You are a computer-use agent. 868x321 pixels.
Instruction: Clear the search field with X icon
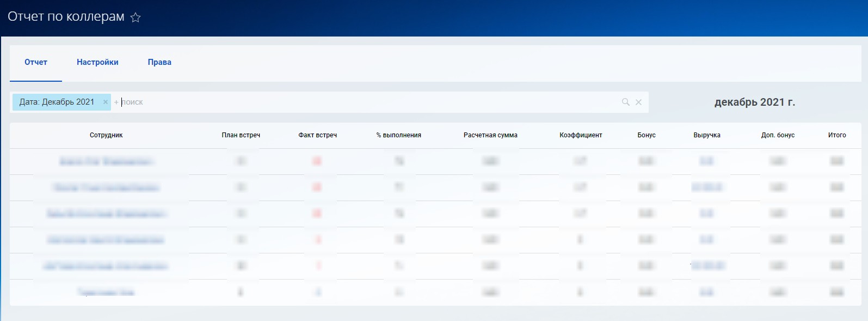[638, 102]
